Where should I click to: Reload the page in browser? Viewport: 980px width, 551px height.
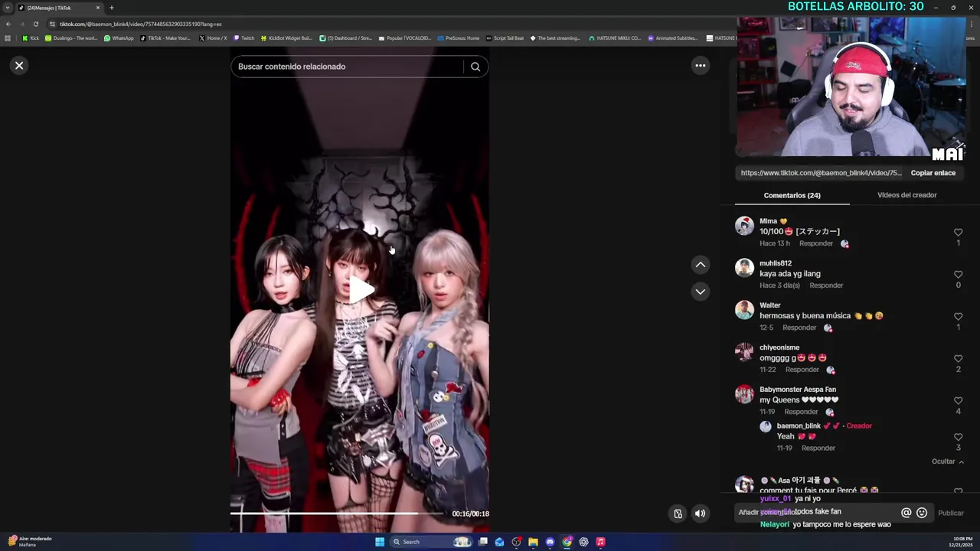35,24
